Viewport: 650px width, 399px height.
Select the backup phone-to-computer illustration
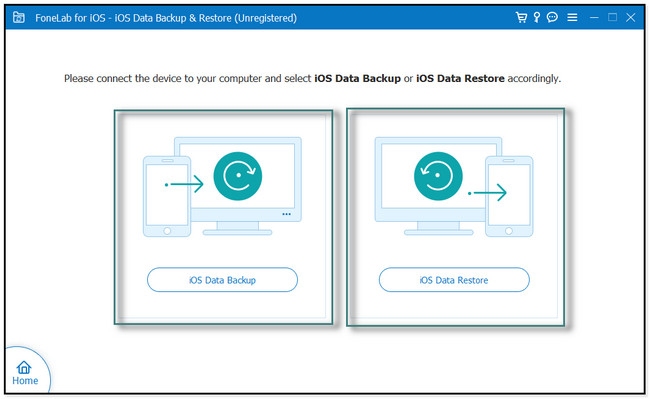tap(222, 187)
